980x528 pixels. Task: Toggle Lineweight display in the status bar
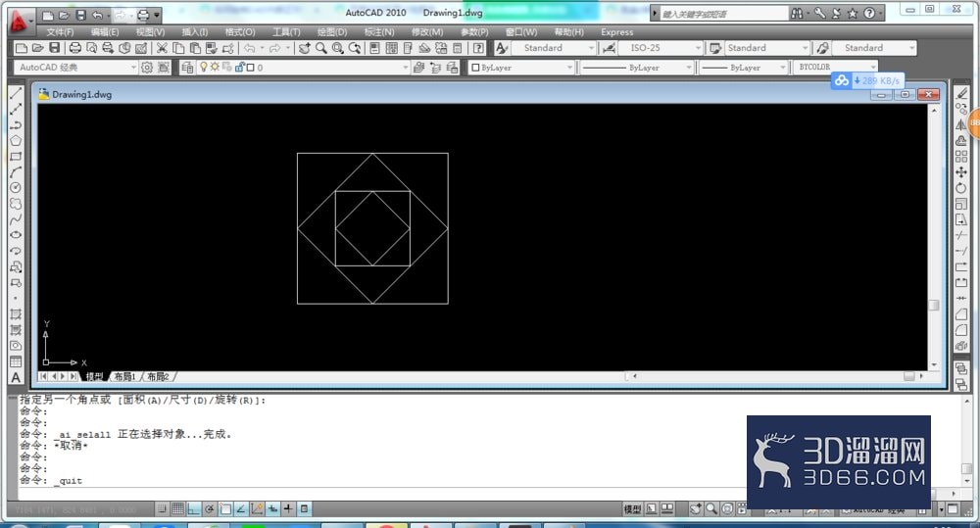[x=288, y=509]
